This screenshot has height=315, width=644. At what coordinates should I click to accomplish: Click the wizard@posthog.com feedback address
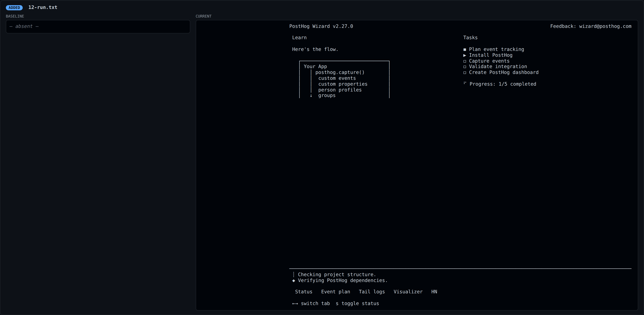point(605,26)
